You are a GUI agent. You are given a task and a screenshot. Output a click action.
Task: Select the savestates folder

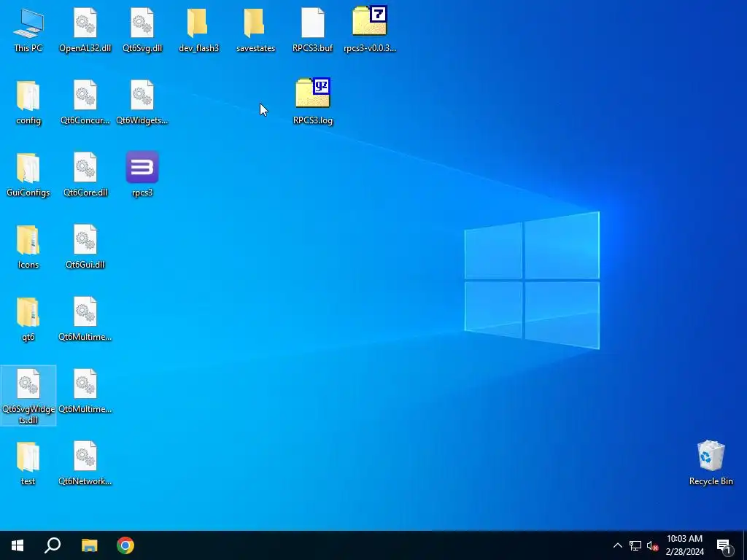tap(256, 29)
